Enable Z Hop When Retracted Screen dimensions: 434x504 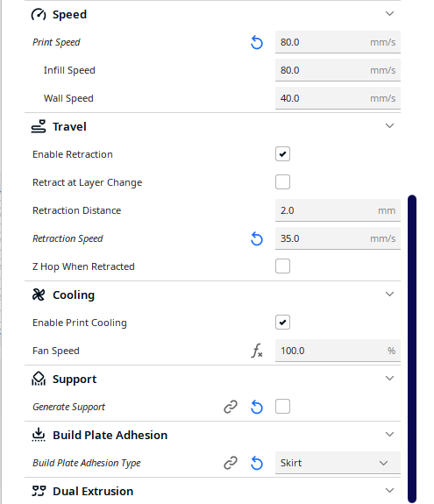pos(282,266)
